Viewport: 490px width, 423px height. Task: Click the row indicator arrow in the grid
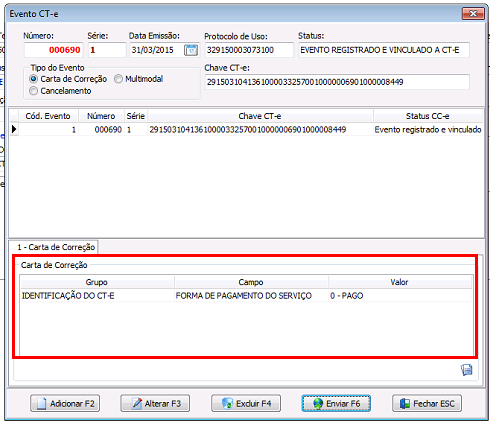(14, 129)
